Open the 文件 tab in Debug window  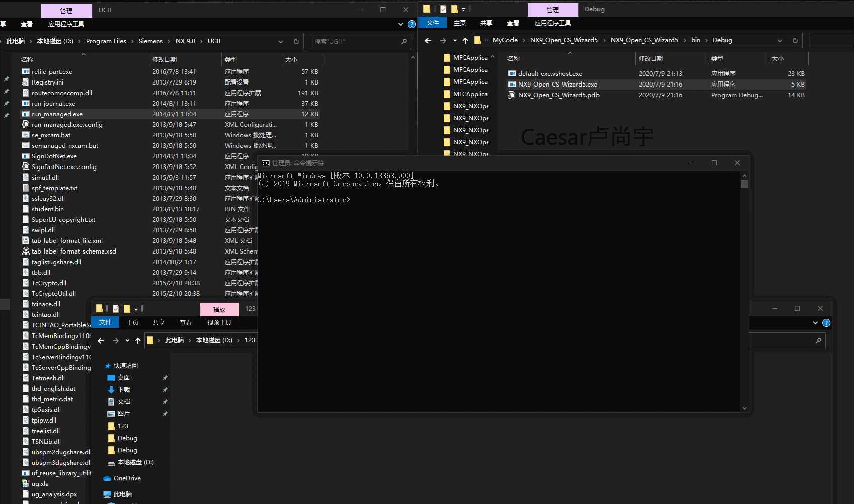[433, 23]
